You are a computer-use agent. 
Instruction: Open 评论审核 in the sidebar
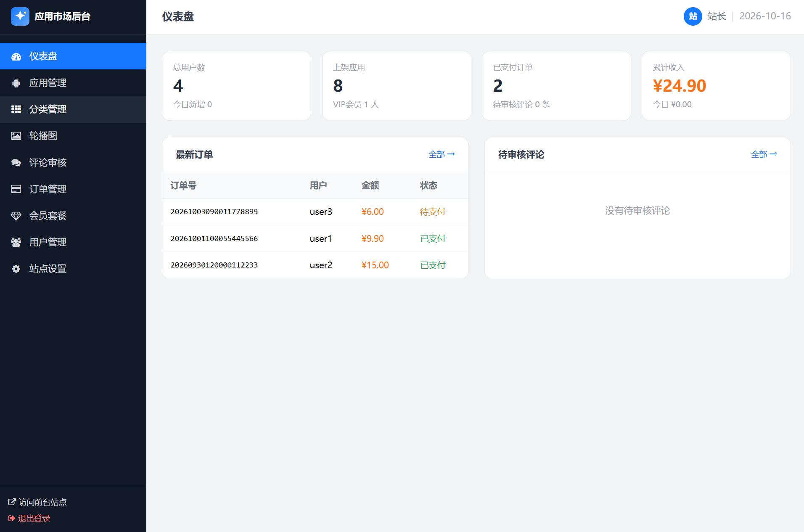coord(73,163)
